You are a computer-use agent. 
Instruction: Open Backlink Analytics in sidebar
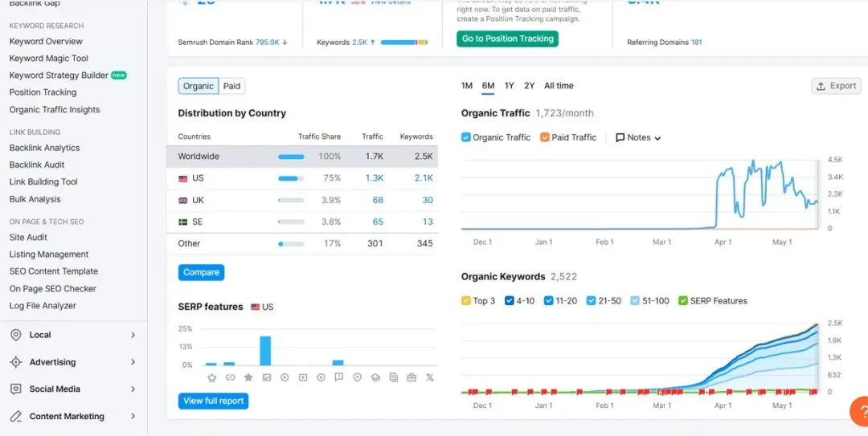(44, 148)
